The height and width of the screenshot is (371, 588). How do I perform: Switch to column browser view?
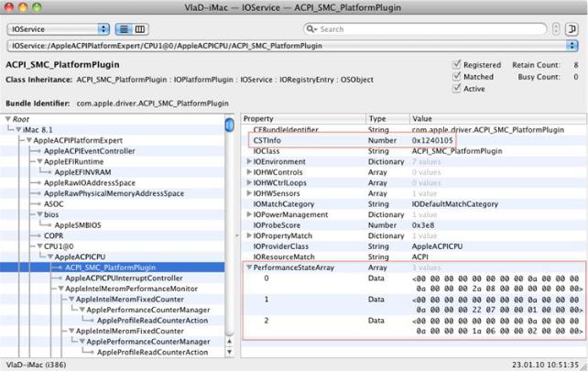tap(140, 29)
